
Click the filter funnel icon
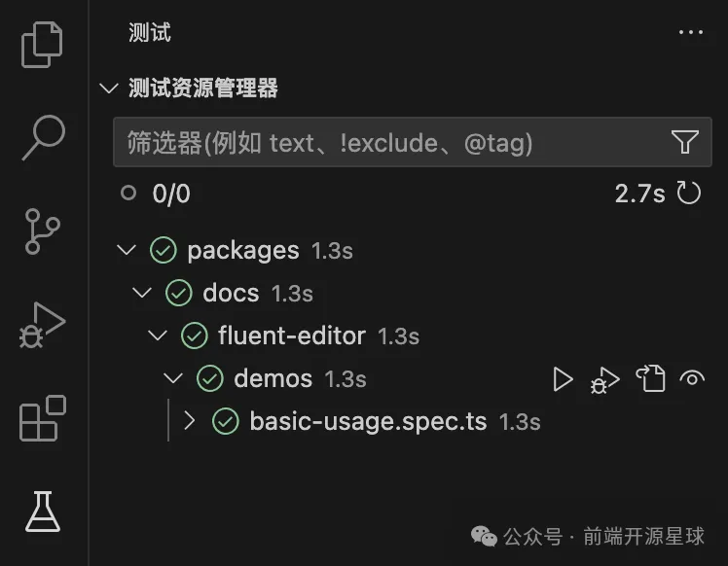pos(685,143)
